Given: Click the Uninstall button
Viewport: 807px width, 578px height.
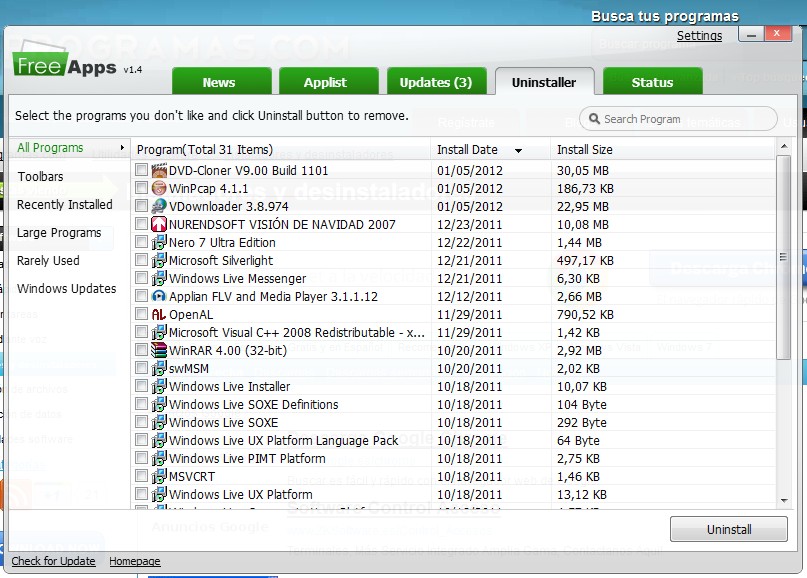Looking at the screenshot, I should (x=729, y=529).
